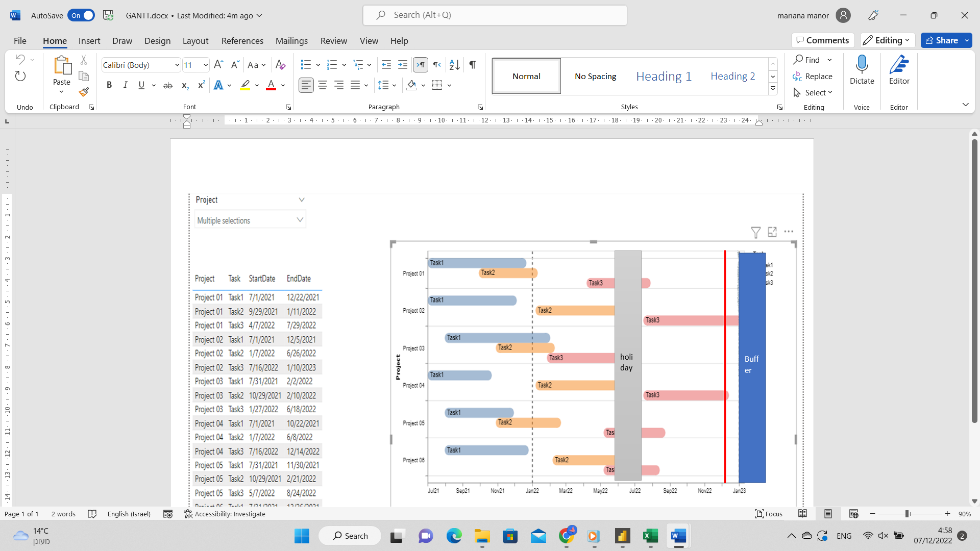Expand the Multiple selections filter dropdown

click(x=300, y=219)
